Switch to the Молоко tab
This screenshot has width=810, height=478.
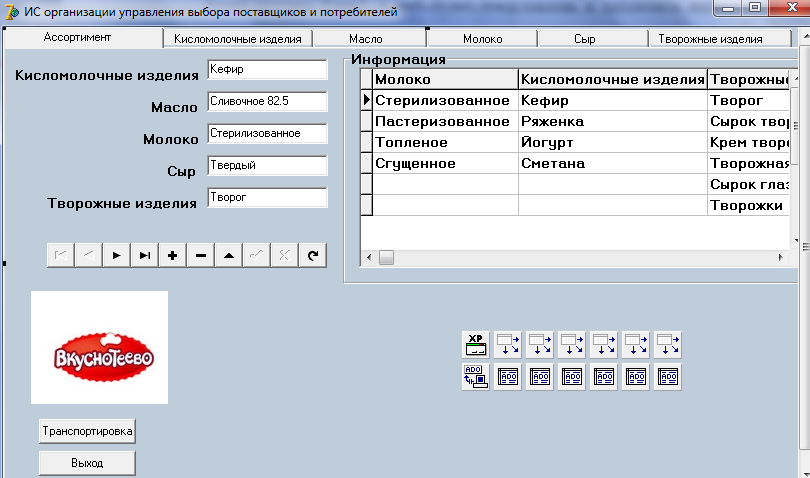pos(482,39)
